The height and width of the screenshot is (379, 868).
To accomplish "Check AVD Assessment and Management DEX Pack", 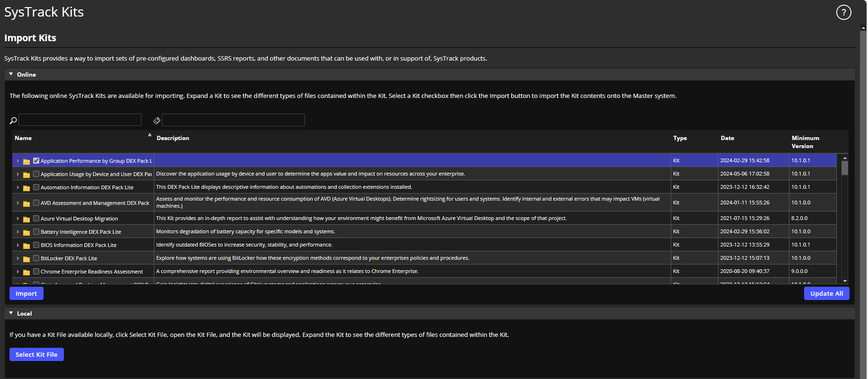I will point(36,203).
